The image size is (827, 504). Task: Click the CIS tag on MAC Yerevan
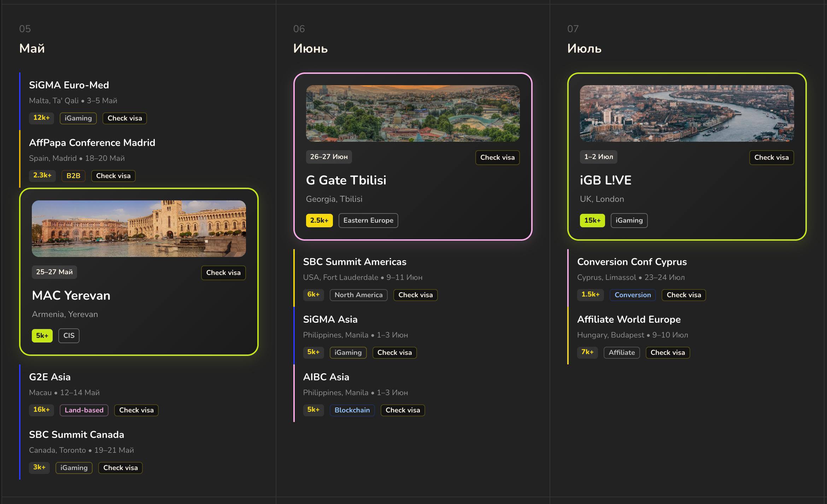click(x=69, y=335)
